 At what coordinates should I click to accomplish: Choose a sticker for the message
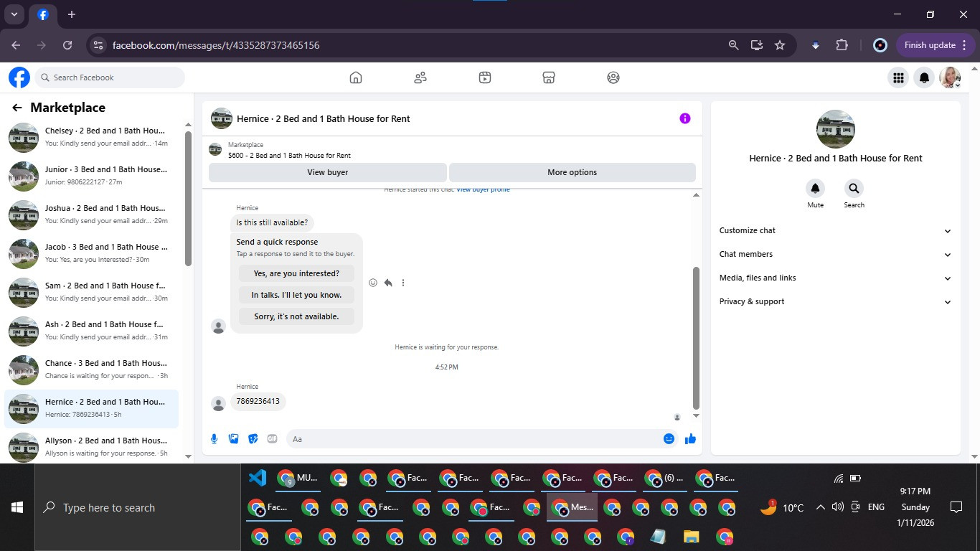pyautogui.click(x=253, y=439)
